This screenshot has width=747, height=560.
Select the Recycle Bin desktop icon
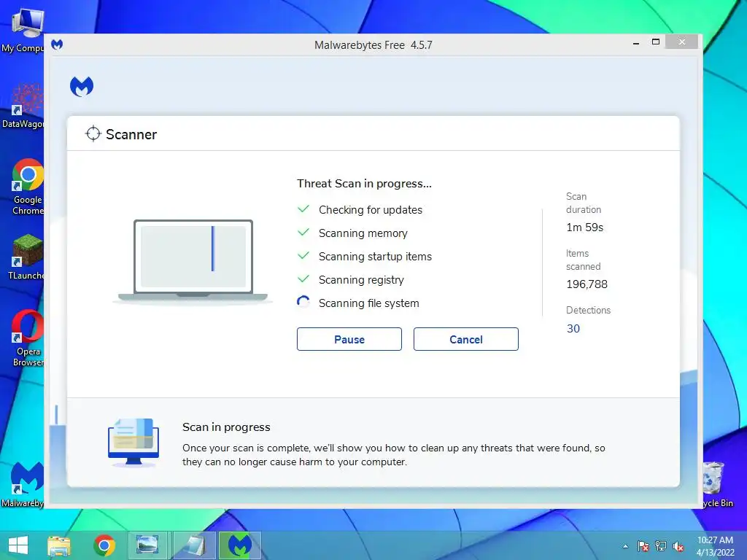717,484
